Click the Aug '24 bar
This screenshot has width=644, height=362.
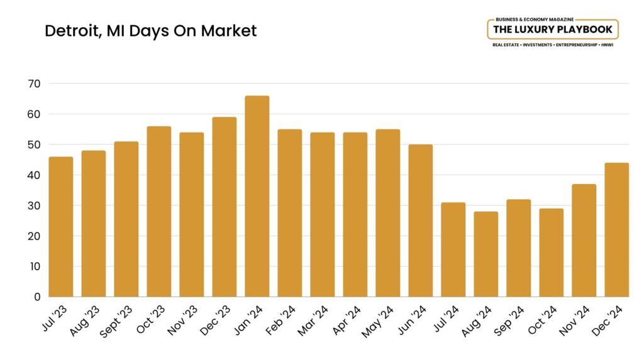tap(486, 254)
